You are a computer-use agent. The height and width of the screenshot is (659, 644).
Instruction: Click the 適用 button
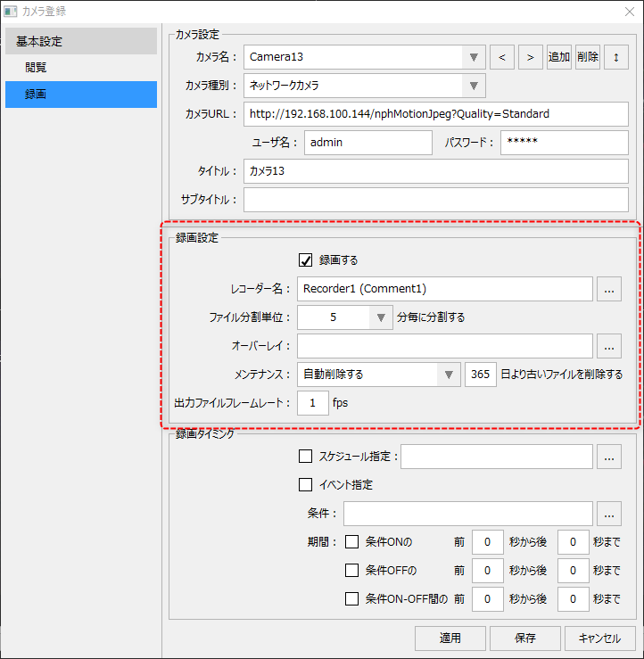(450, 638)
